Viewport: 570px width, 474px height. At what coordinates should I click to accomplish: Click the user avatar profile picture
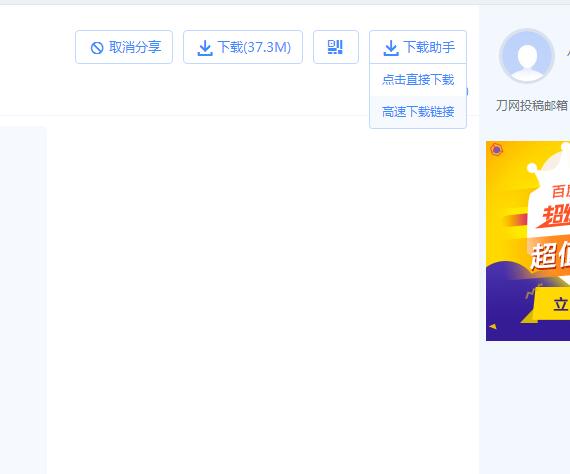coord(526,56)
